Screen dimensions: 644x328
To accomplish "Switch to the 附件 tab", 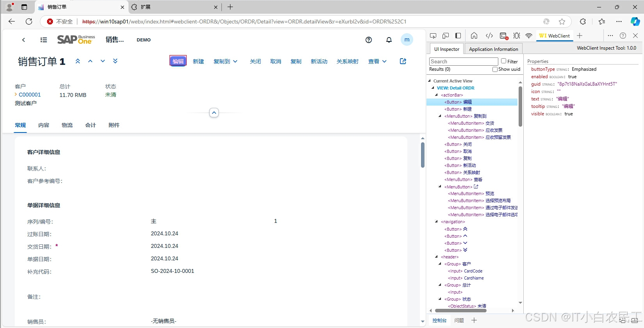I will (x=114, y=125).
